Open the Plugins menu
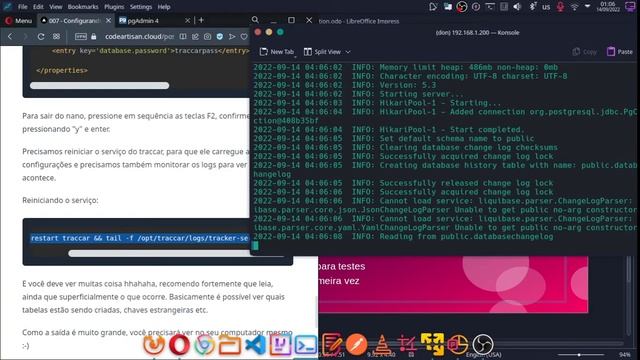Image resolution: width=640 pixels, height=360 pixels. (x=114, y=7)
